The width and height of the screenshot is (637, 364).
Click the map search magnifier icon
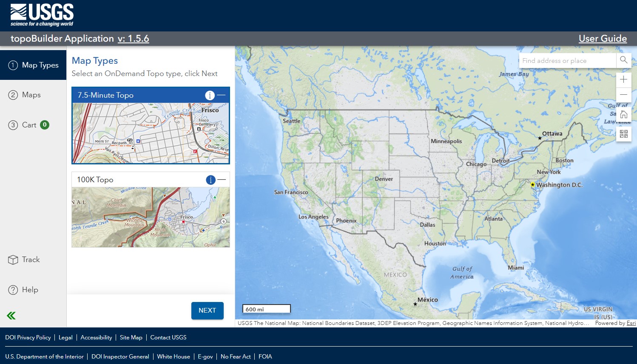click(623, 60)
